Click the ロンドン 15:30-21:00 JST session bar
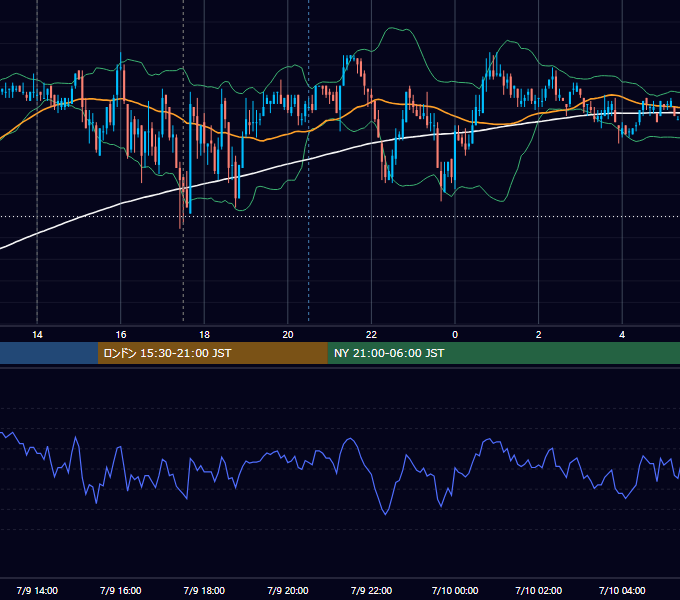The height and width of the screenshot is (600, 680). [212, 353]
